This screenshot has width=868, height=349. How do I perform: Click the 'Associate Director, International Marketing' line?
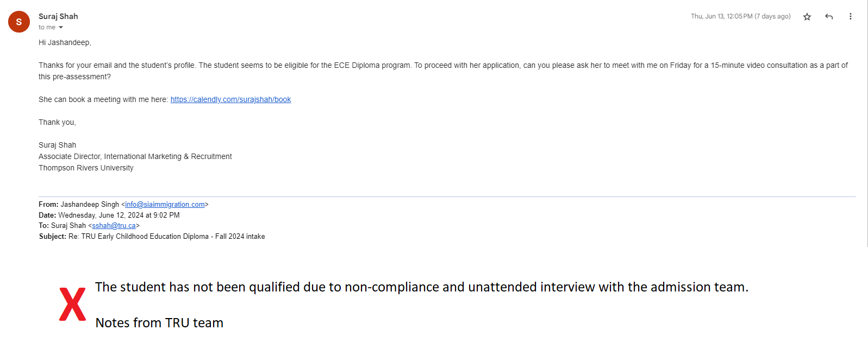tap(135, 156)
